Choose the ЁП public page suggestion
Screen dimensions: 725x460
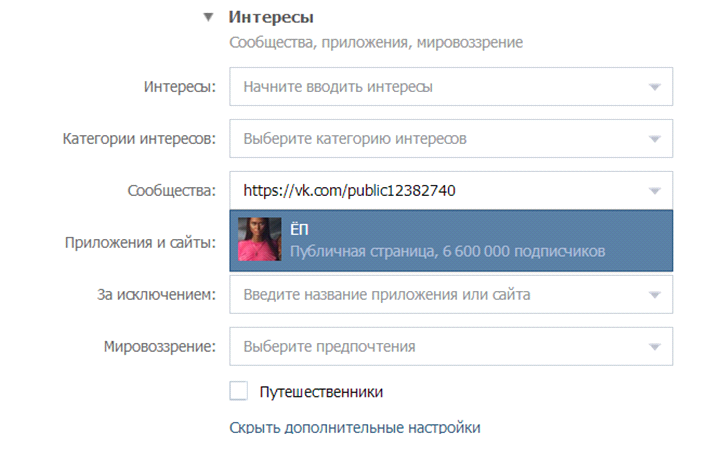coord(451,240)
